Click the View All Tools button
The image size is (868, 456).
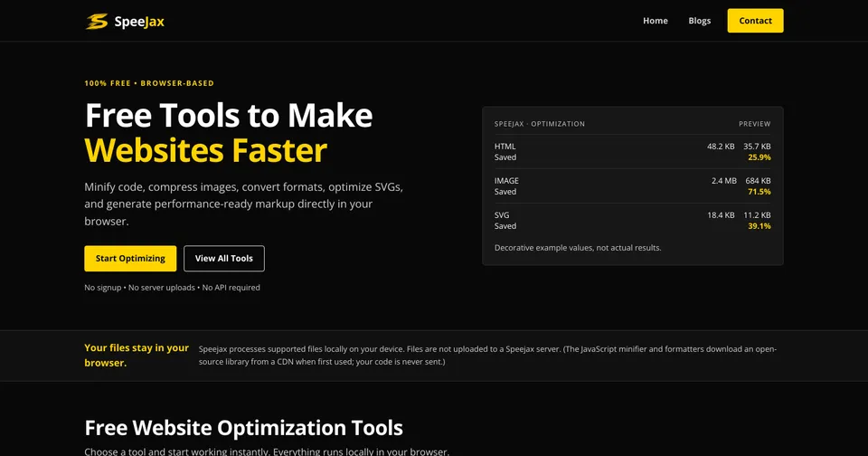[x=223, y=258]
